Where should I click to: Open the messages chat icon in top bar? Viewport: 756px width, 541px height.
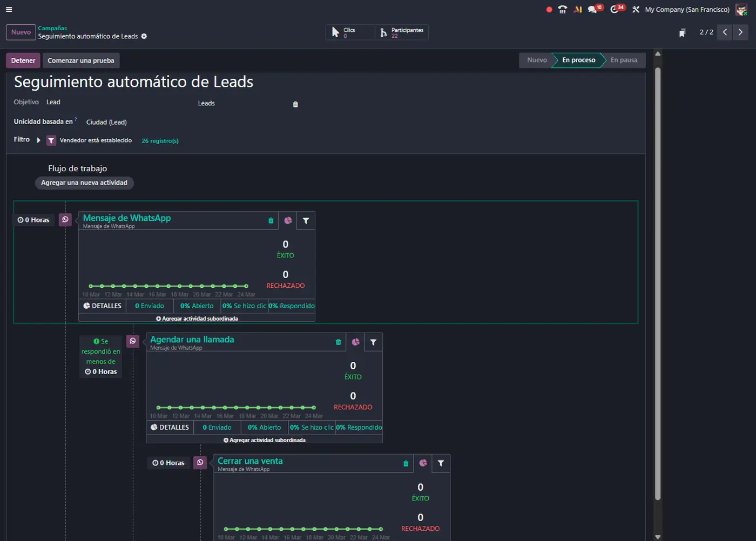coord(593,10)
